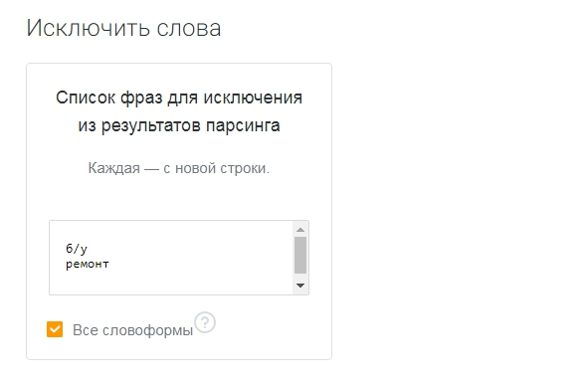588x385 pixels.
Task: Place cursor on the б/у line
Action: [77, 249]
